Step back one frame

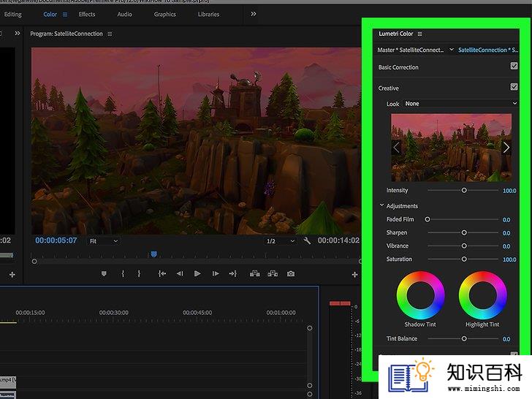point(180,273)
